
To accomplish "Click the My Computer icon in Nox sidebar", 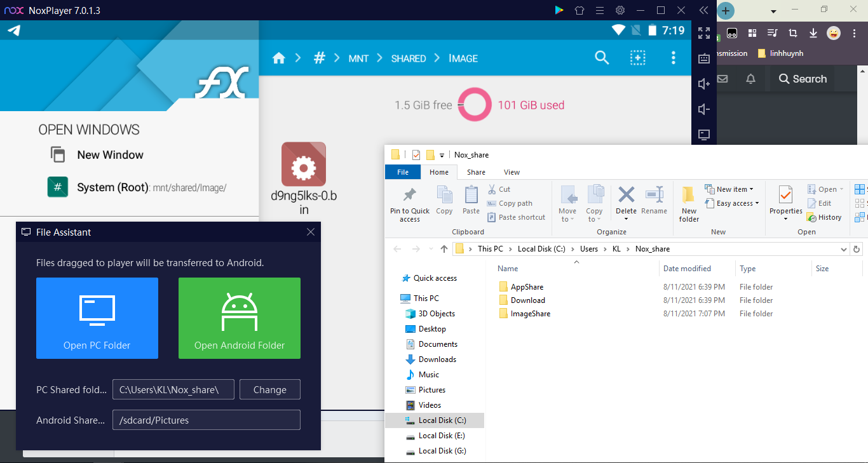I will coord(704,135).
